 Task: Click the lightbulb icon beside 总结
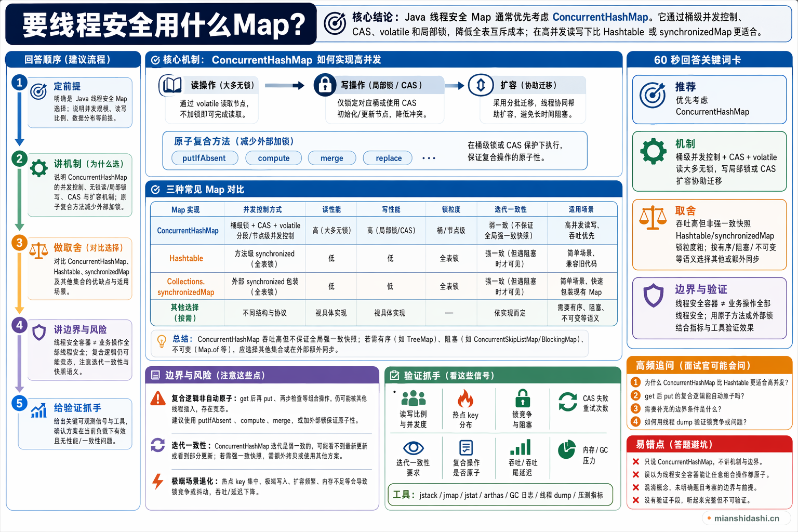162,340
